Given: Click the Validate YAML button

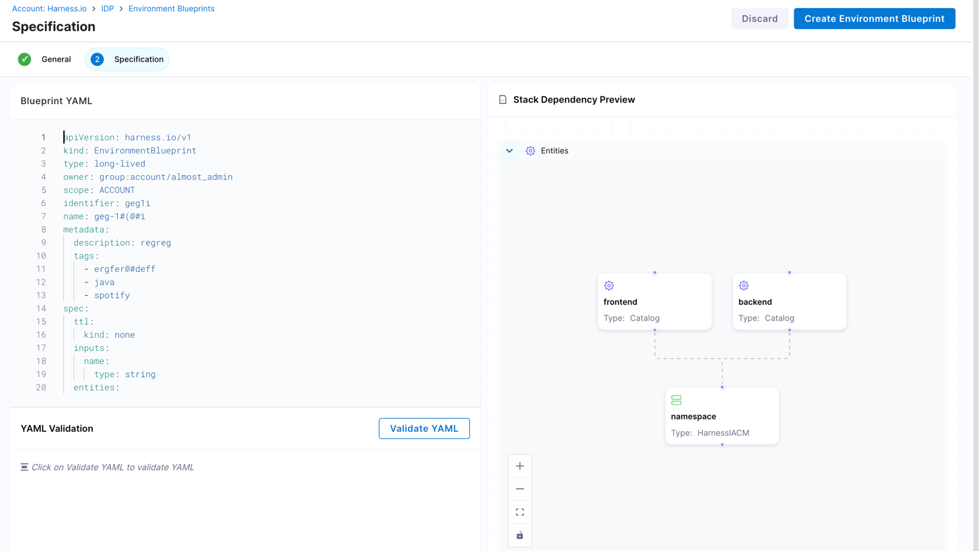Looking at the screenshot, I should [424, 429].
